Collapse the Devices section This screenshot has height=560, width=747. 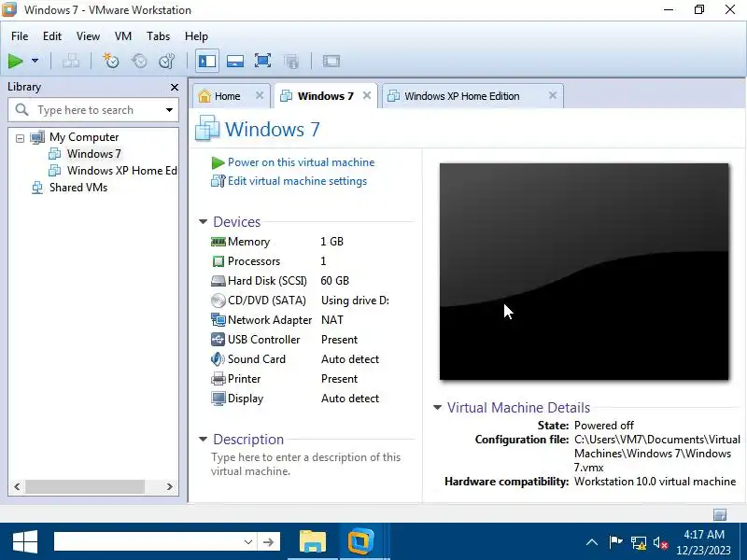pos(203,222)
